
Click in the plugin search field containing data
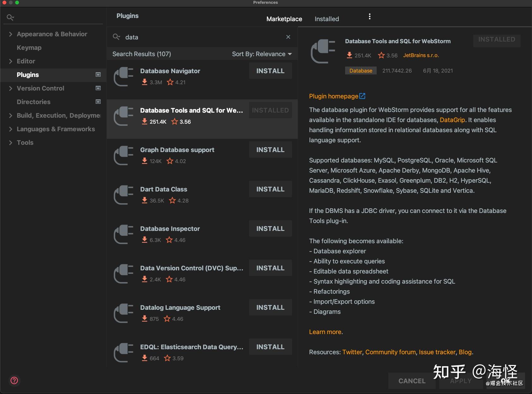click(202, 37)
